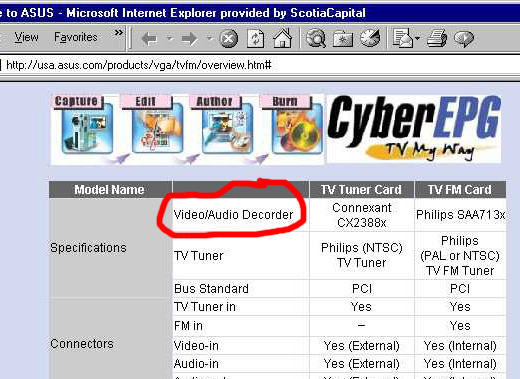
Task: Click the CyberEPG TV My Way banner
Action: pyautogui.click(x=414, y=129)
